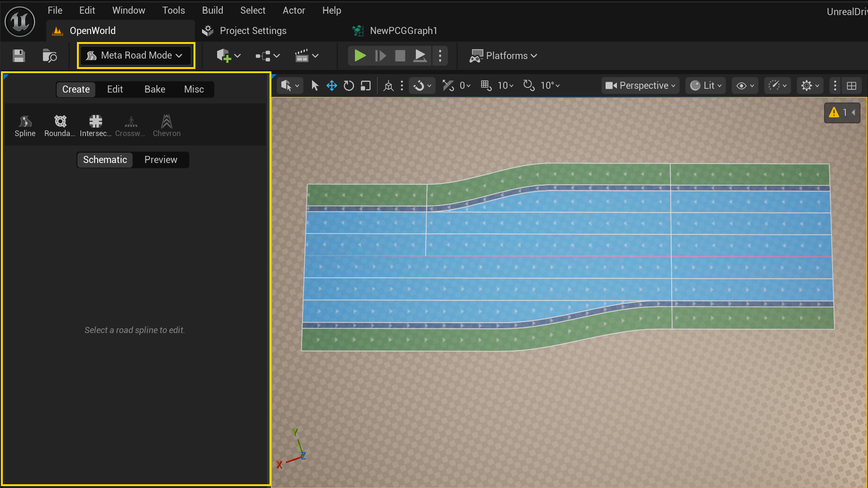Open the Lit view mode dropdown
Image resolution: width=868 pixels, height=488 pixels.
coord(706,86)
